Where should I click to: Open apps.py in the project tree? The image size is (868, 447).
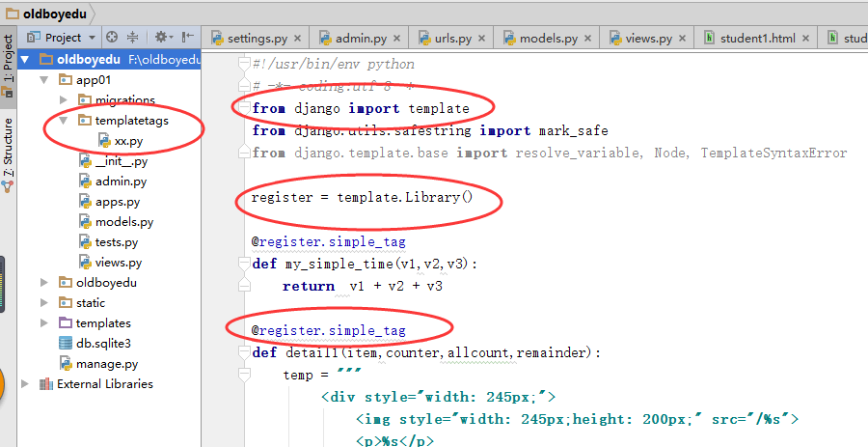(x=118, y=202)
